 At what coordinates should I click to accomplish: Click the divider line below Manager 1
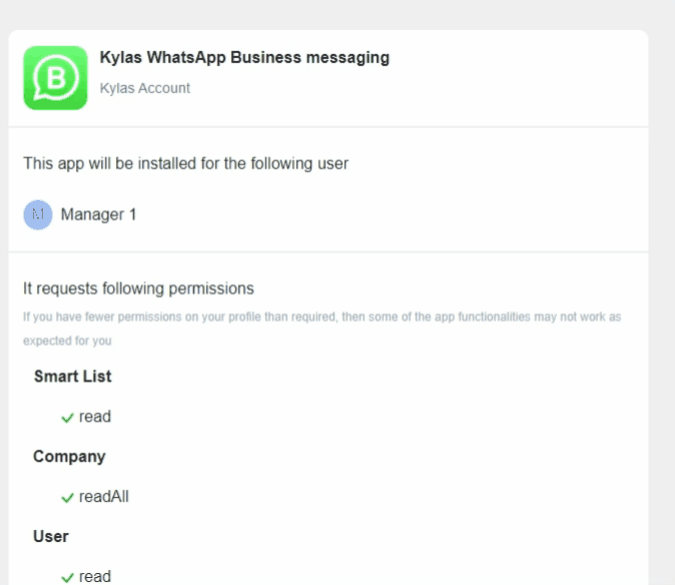tap(328, 252)
